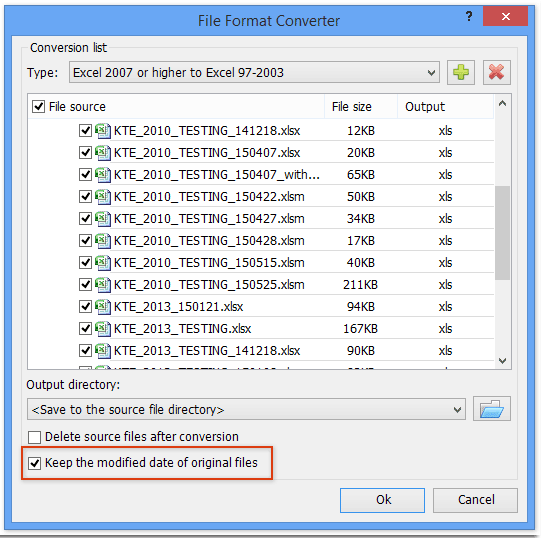Click the File size column header

360,107
